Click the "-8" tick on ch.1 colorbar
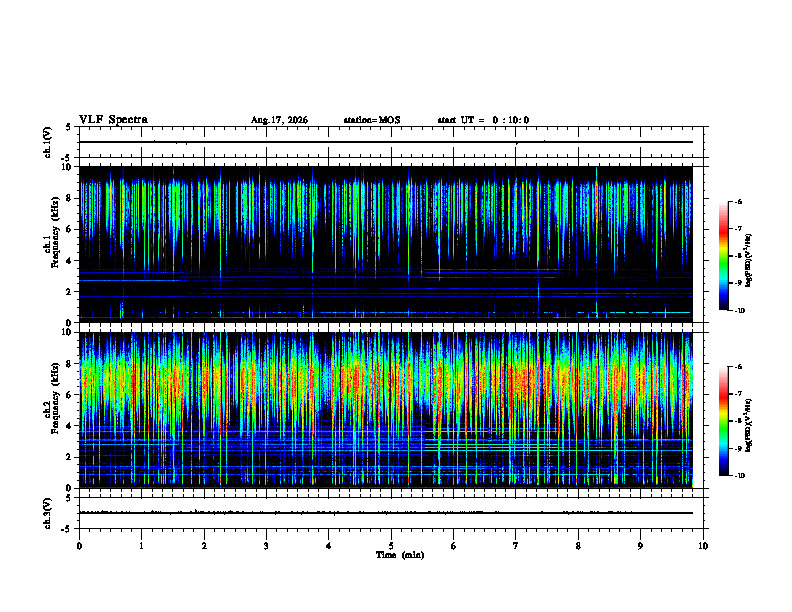Viewport: 792px width, 612px height. point(738,256)
